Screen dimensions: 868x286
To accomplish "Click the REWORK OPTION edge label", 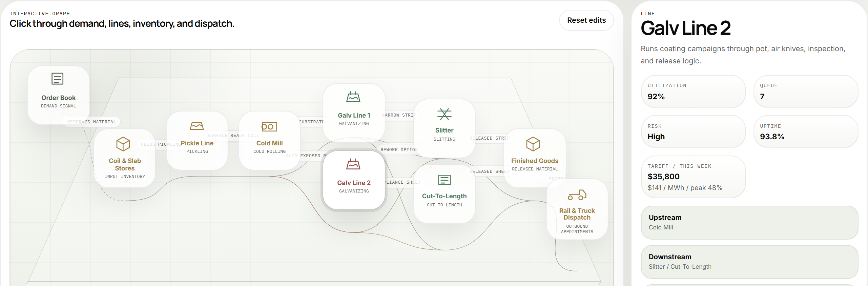I will (x=399, y=149).
